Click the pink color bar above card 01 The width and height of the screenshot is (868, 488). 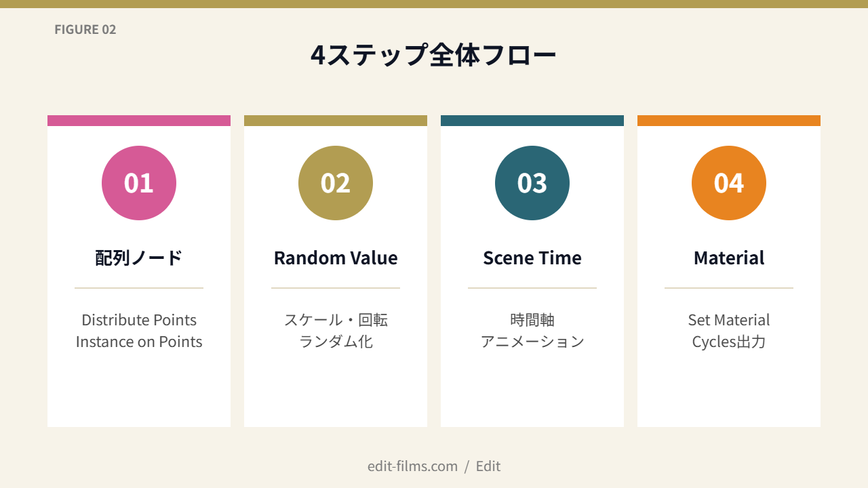(x=139, y=121)
